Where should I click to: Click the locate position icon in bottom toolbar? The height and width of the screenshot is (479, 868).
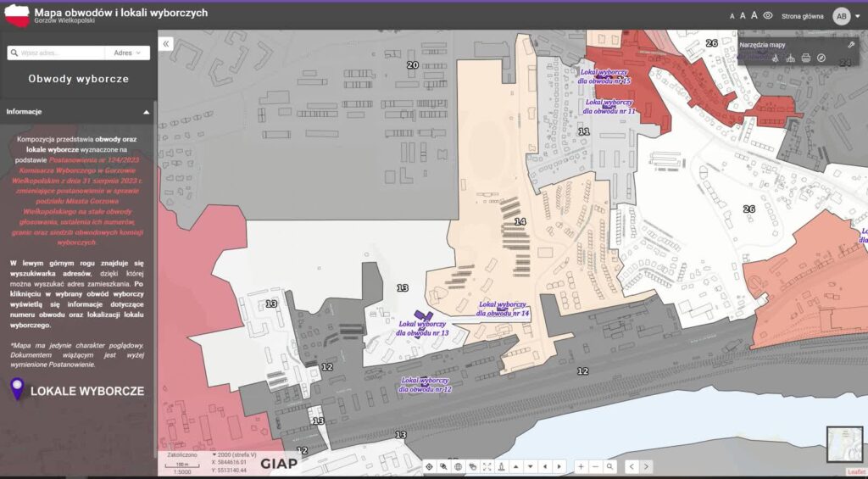coord(429,466)
